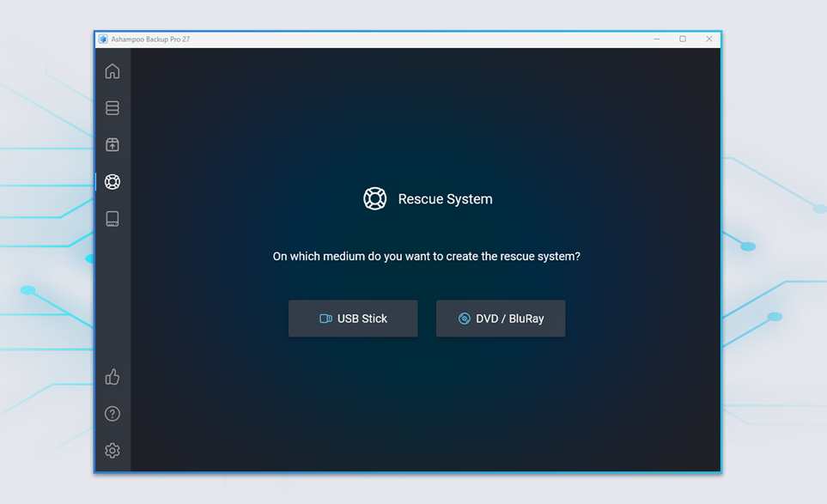The image size is (827, 504).
Task: Click the thumbs-up feedback icon
Action: [x=112, y=377]
